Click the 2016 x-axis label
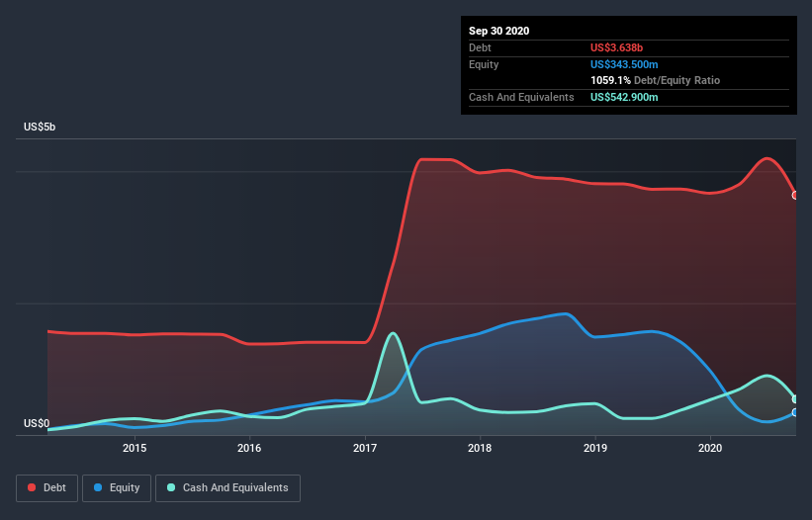This screenshot has width=812, height=520. pyautogui.click(x=249, y=448)
